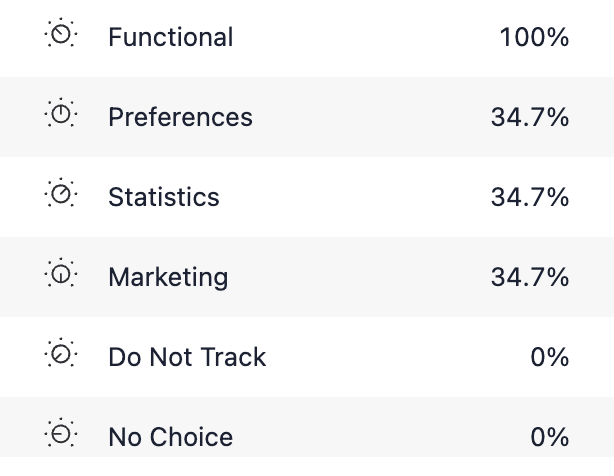Click empty space in the Preferences row
The height and width of the screenshot is (476, 614).
point(370,117)
